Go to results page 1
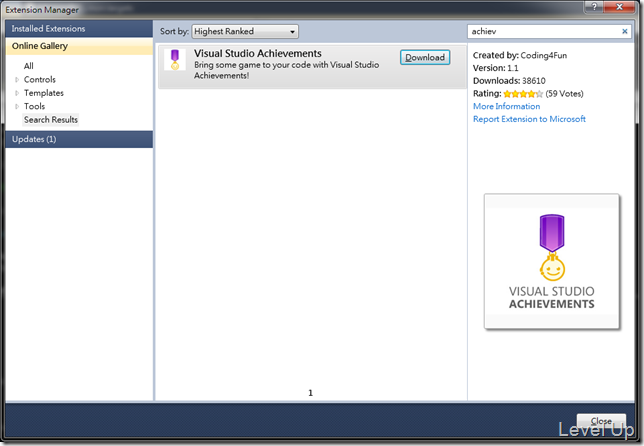 coord(310,393)
